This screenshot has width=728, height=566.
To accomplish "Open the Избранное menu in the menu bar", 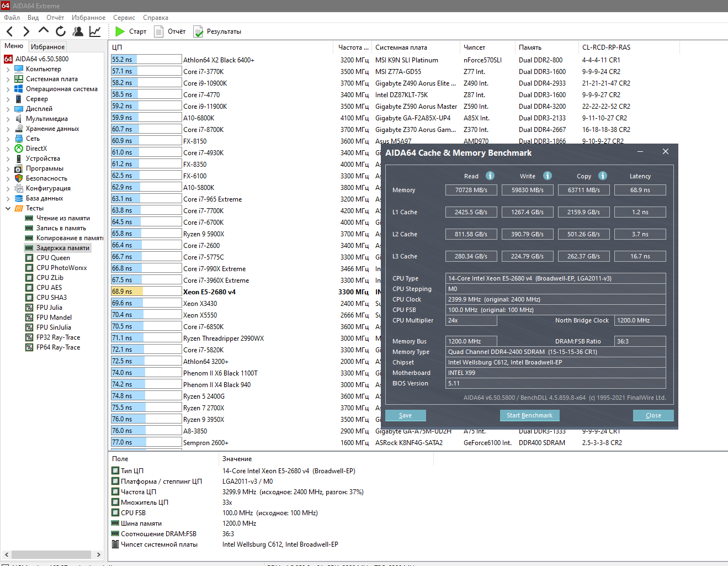I will point(88,18).
